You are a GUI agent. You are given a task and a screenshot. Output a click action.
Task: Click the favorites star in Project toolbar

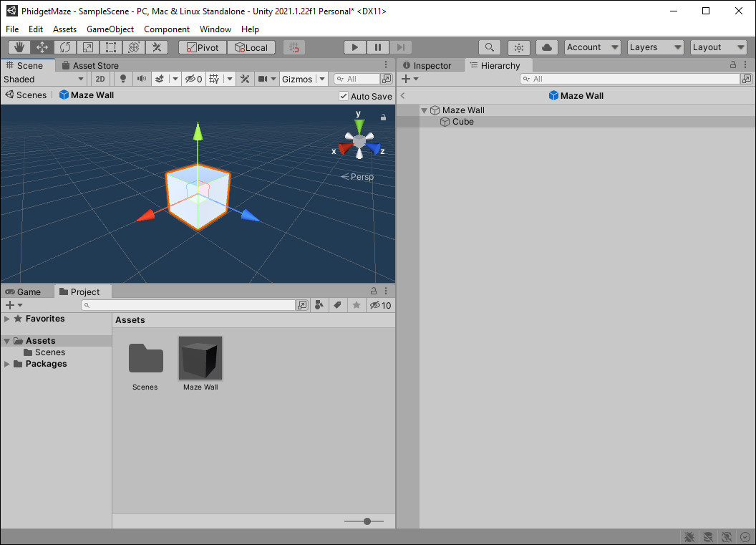click(x=357, y=305)
